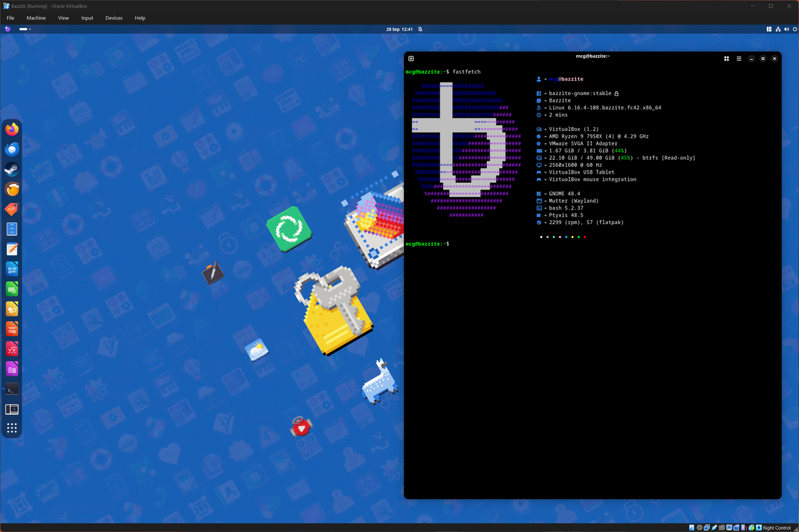Open the calendar via 28 Sep 12:41 clock
Image resolution: width=799 pixels, height=532 pixels.
click(x=399, y=29)
